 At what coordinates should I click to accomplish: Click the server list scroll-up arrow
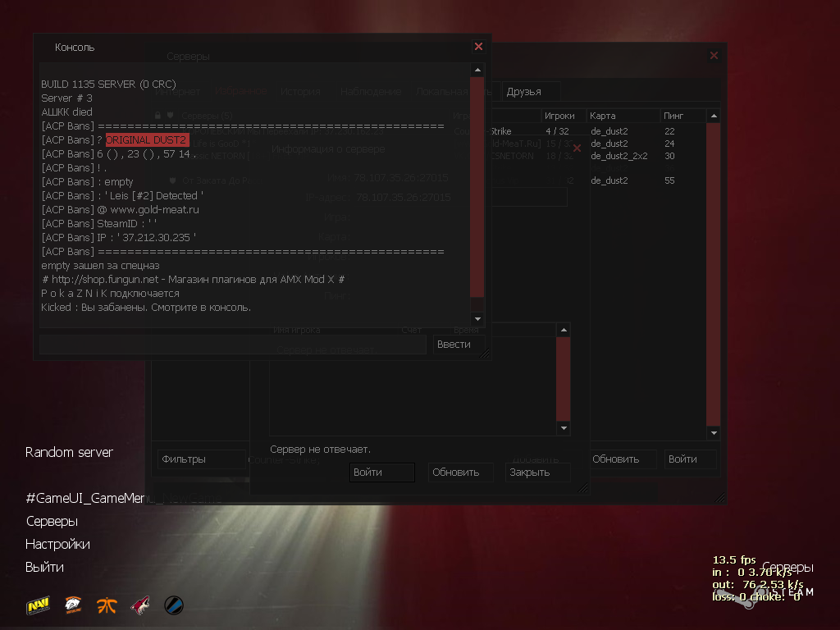714,116
